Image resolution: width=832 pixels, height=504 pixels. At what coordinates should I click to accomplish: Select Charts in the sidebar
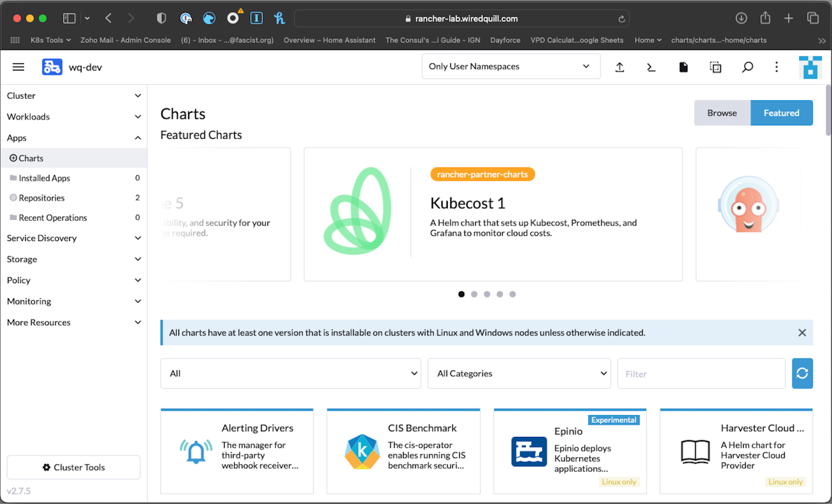coord(74,158)
